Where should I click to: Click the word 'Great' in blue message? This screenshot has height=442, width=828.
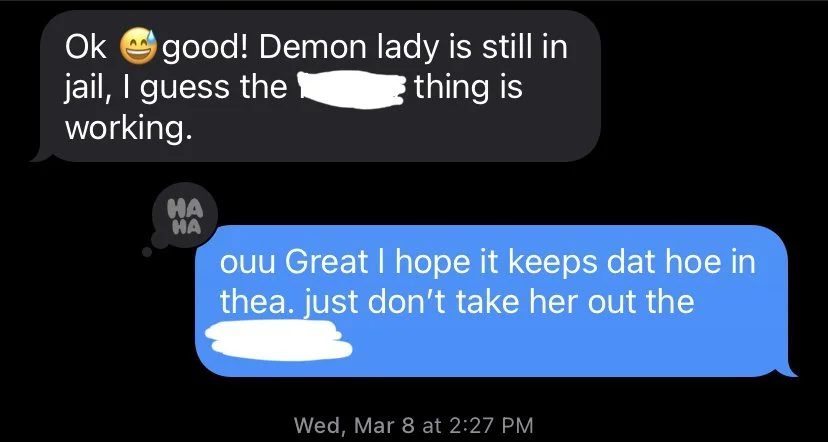coord(327,264)
